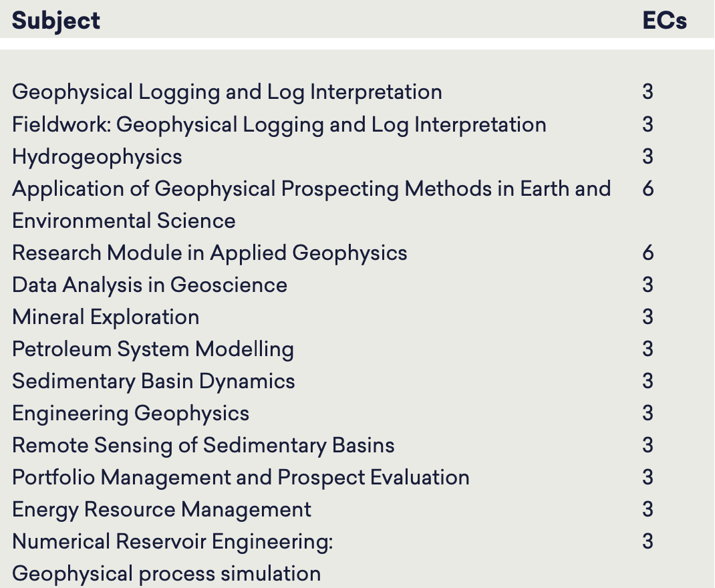Image resolution: width=715 pixels, height=588 pixels.
Task: Click the Environmental Science continuation line
Action: click(124, 221)
